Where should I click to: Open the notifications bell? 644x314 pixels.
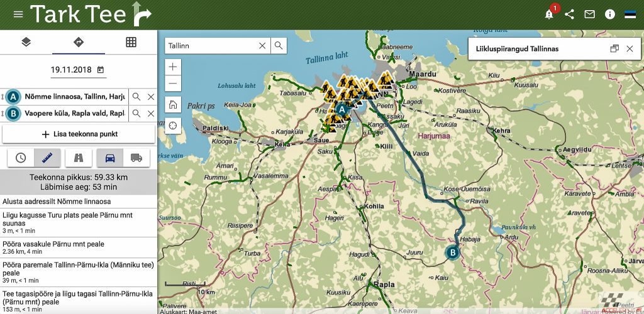[x=549, y=14]
